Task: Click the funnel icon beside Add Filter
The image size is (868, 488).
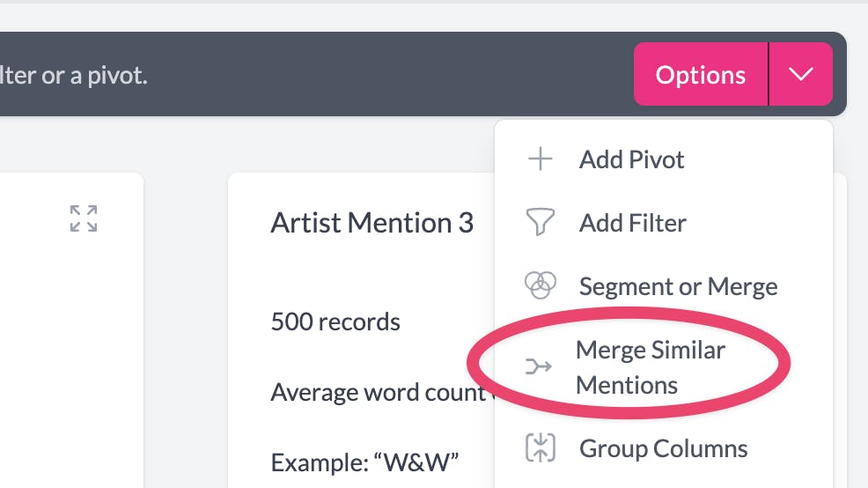Action: pyautogui.click(x=539, y=223)
